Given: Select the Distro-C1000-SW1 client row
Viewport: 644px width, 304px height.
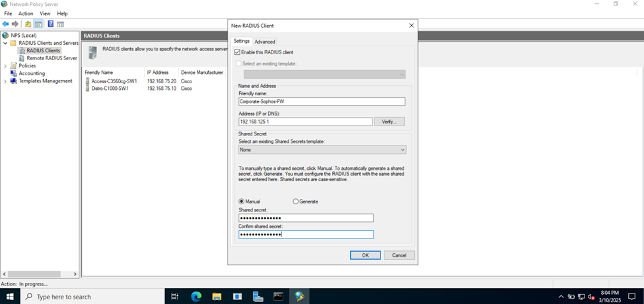Looking at the screenshot, I should 155,89.
